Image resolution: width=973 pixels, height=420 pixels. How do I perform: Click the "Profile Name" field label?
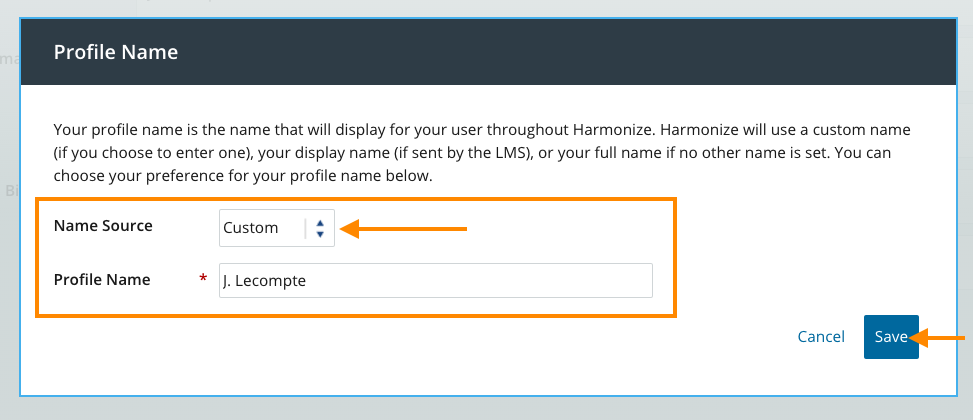coord(102,280)
